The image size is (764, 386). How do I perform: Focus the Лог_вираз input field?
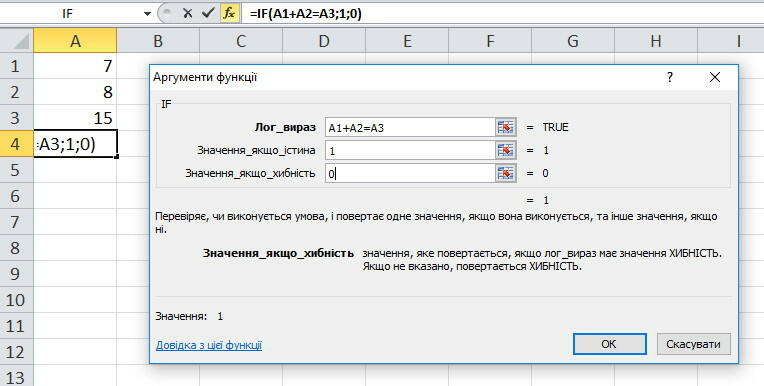click(410, 128)
